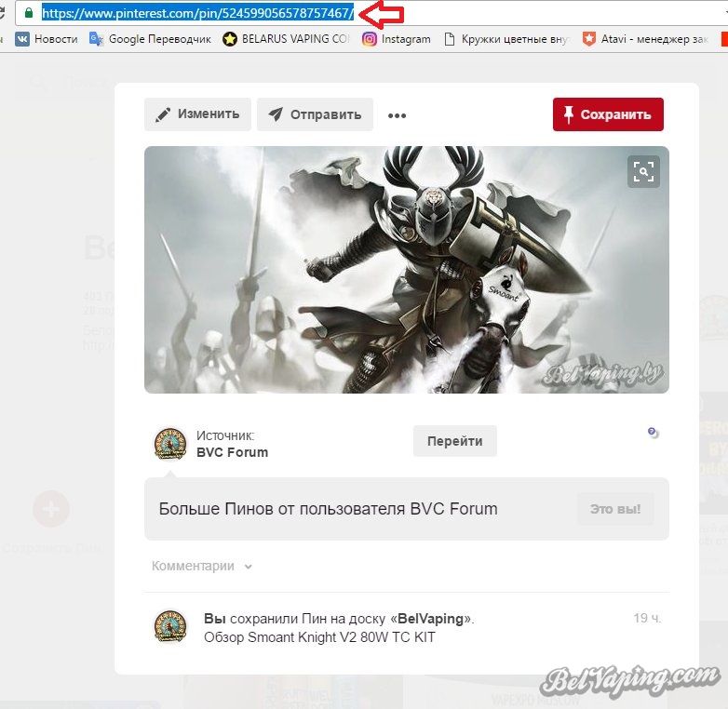The image size is (728, 709).
Task: Open the Google Переводчик bookmark
Action: coord(150,39)
